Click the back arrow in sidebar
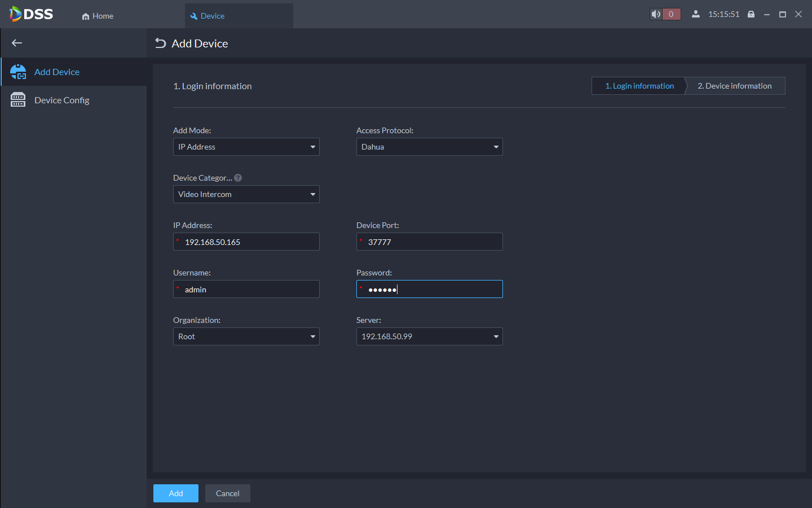The height and width of the screenshot is (508, 812). [17, 43]
